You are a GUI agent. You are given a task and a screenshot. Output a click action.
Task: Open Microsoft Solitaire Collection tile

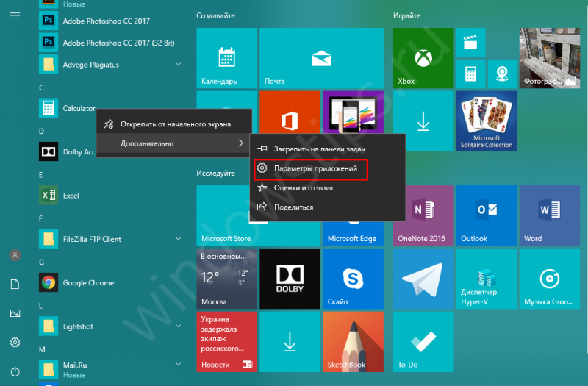tap(487, 121)
